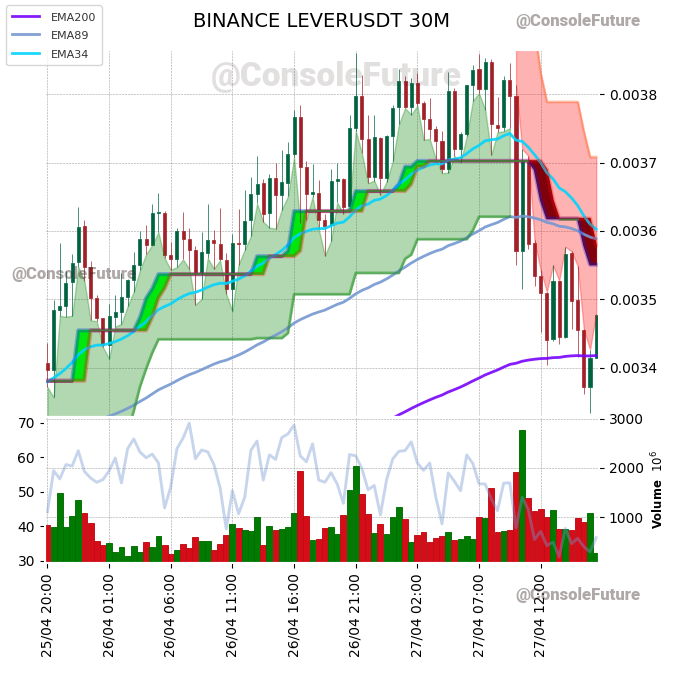Click the chart title BINANCE LEVERUSDT 30M
690x690 pixels.
point(321,21)
